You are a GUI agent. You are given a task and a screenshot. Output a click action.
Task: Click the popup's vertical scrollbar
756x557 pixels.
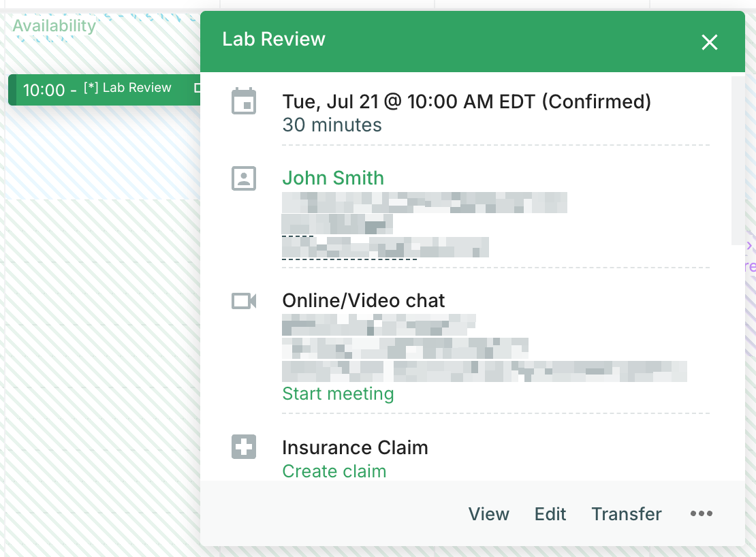tap(738, 161)
